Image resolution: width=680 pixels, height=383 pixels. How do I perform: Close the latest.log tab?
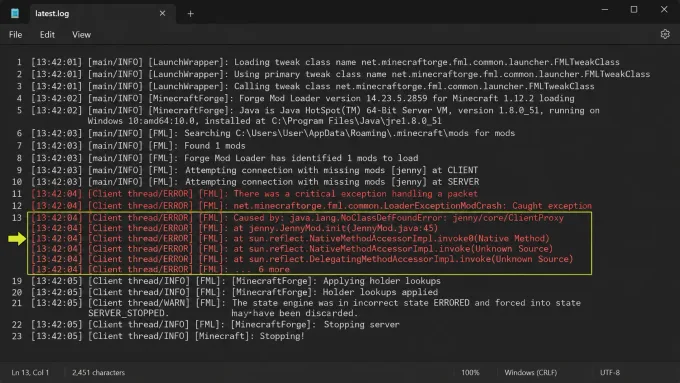pos(162,13)
